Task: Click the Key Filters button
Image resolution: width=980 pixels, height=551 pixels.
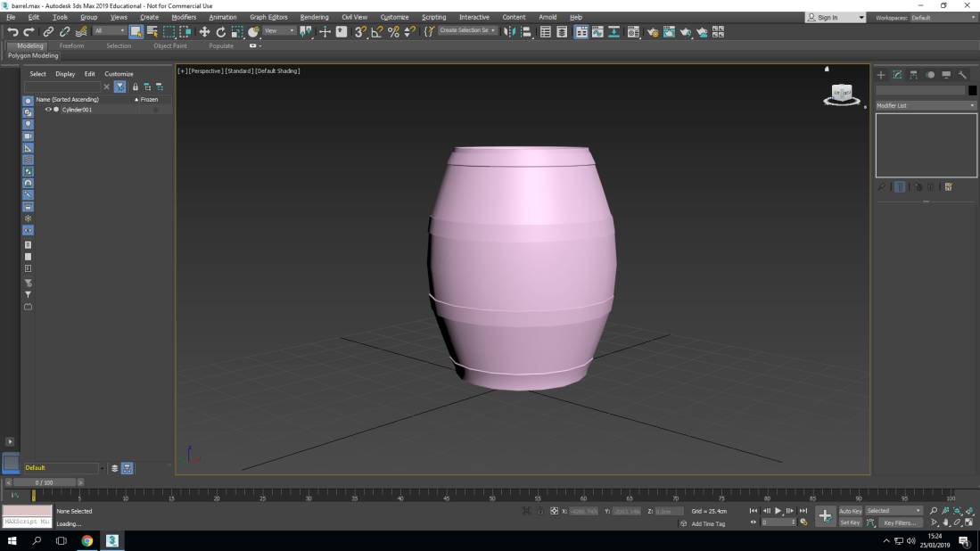Action: pyautogui.click(x=900, y=522)
